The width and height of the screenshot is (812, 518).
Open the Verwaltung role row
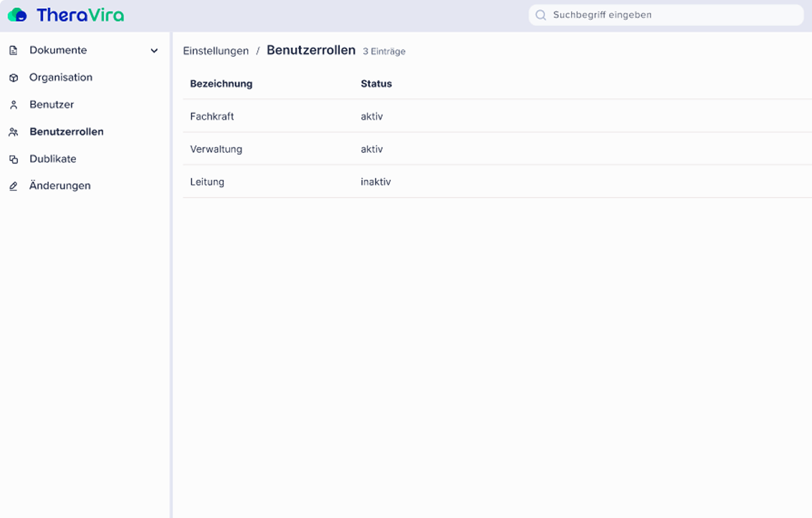pos(216,150)
